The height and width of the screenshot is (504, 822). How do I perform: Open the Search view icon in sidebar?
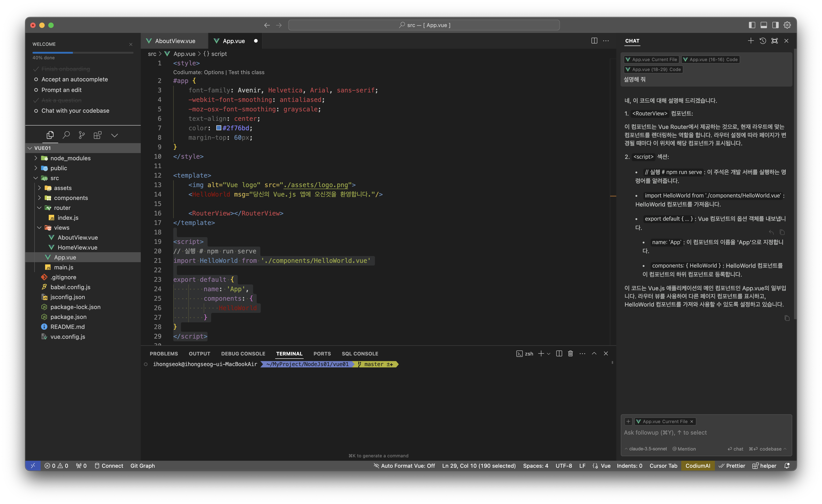tap(66, 135)
